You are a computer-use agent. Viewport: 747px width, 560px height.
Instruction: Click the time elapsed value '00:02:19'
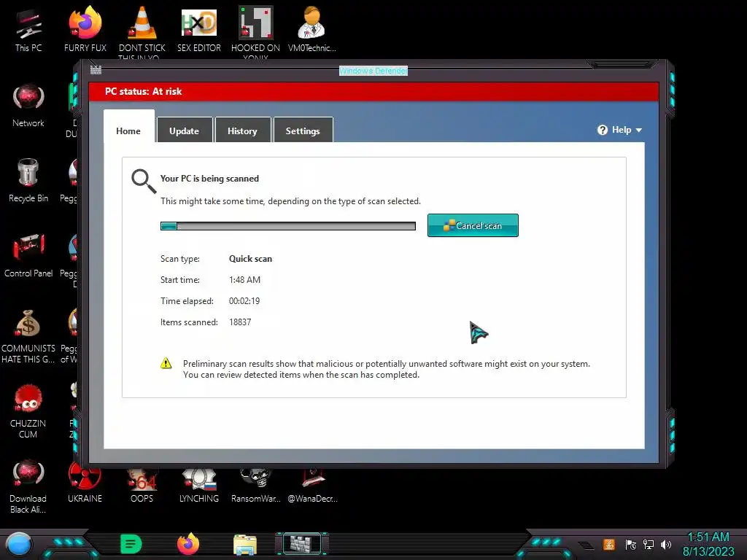pyautogui.click(x=244, y=301)
